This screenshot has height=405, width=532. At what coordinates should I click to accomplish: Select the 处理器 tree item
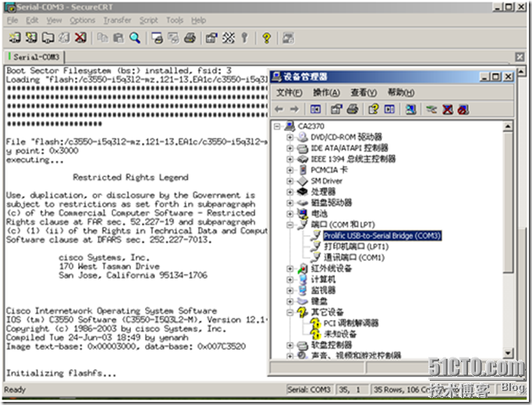tap(323, 192)
